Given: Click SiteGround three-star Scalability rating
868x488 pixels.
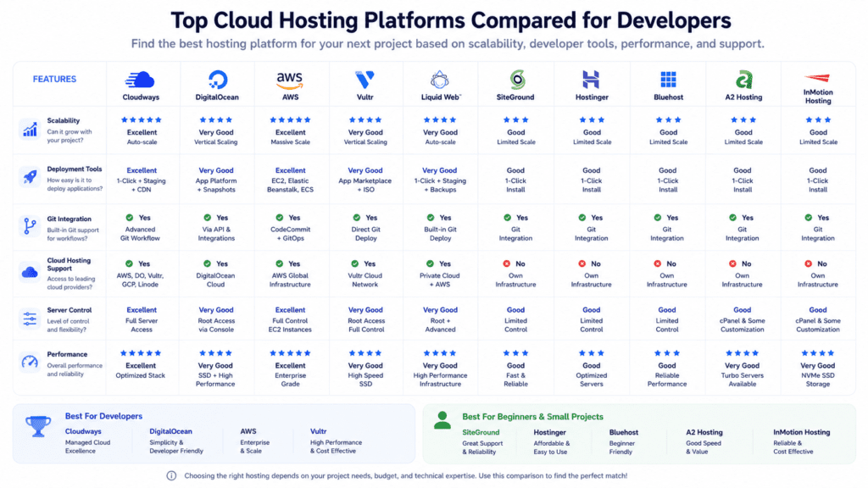Looking at the screenshot, I should point(516,119).
